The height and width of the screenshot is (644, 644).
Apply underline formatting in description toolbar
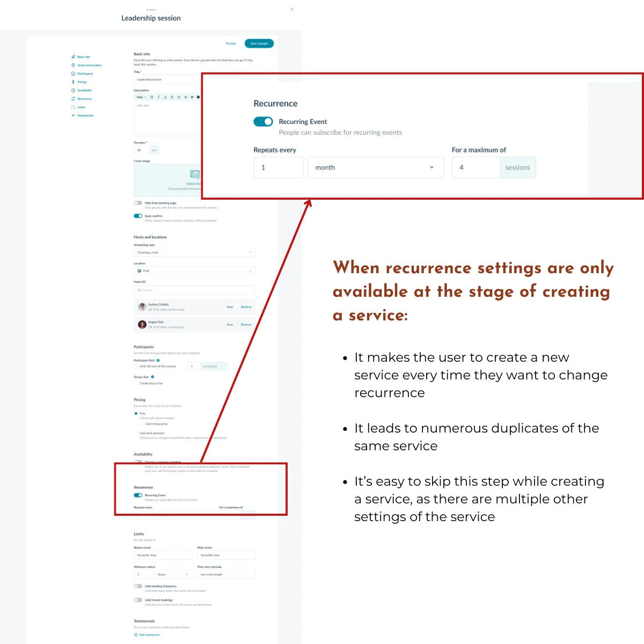(x=165, y=97)
